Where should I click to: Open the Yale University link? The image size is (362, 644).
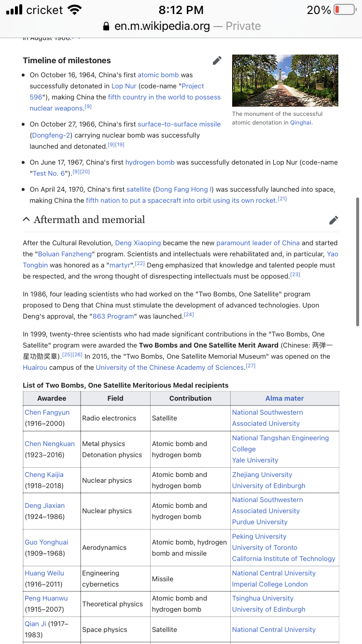click(x=255, y=460)
